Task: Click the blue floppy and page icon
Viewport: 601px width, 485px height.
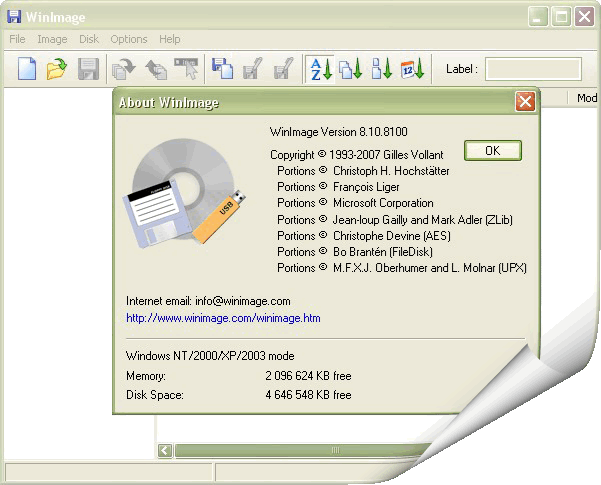Action: click(222, 69)
